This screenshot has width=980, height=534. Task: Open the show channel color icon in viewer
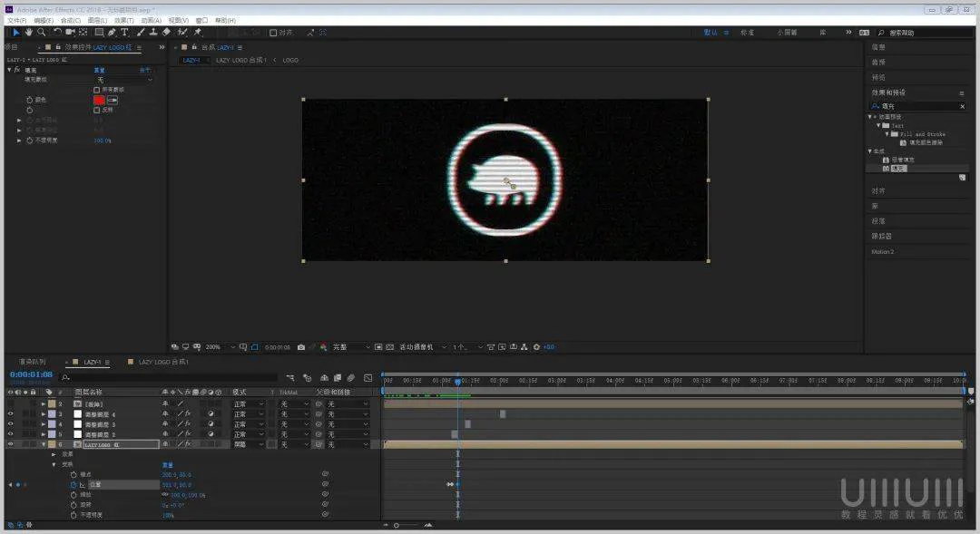point(323,347)
